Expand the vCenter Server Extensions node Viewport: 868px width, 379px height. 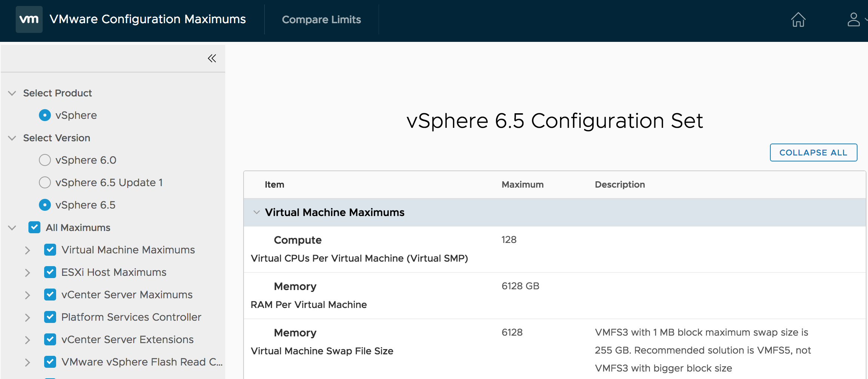(27, 340)
